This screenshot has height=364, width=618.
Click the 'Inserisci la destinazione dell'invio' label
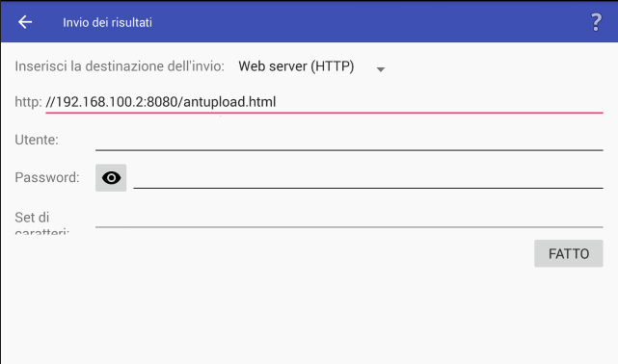click(120, 66)
